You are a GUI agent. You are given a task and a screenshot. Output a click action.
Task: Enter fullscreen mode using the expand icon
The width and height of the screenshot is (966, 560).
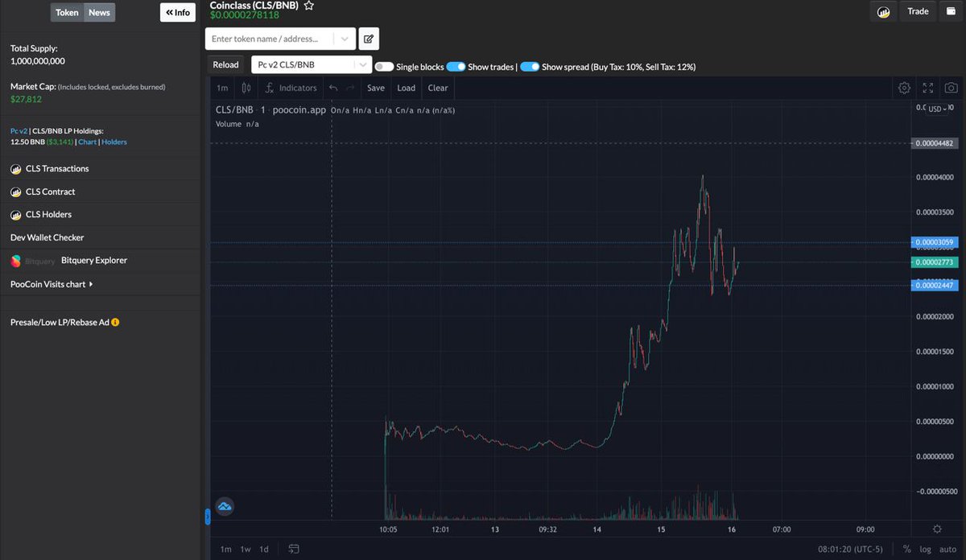click(x=927, y=88)
